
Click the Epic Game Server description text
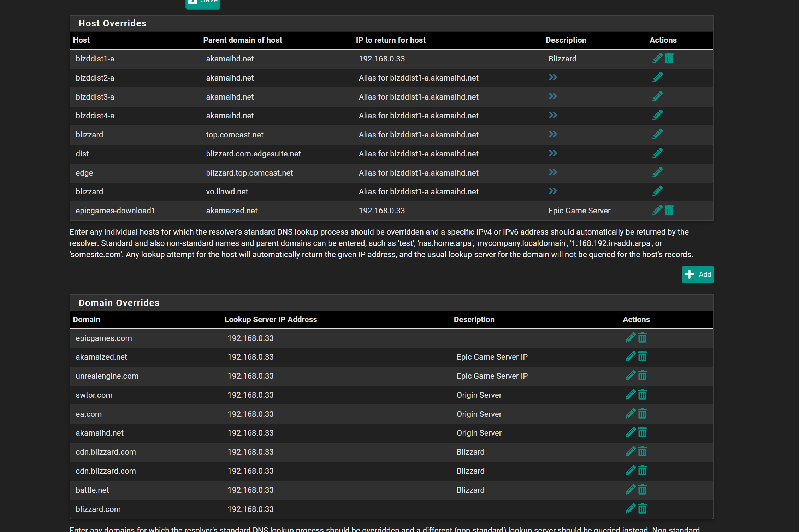pyautogui.click(x=579, y=211)
